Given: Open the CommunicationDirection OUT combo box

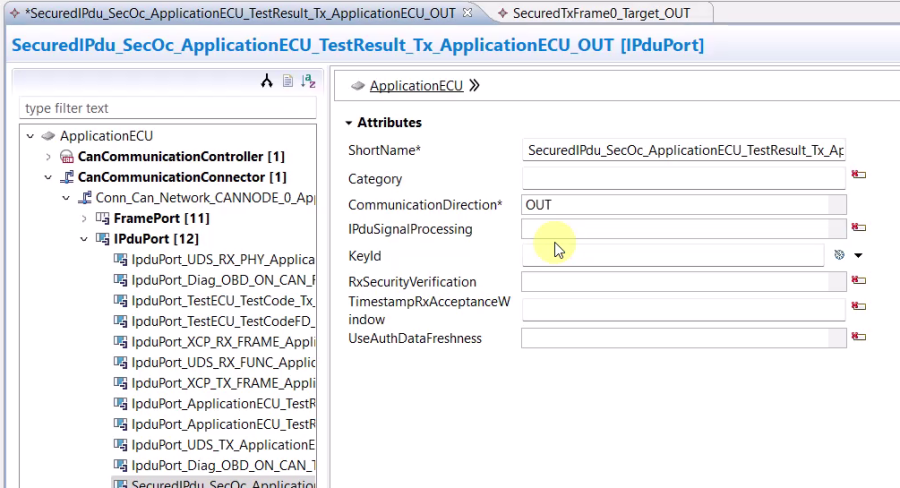Looking at the screenshot, I should [684, 205].
